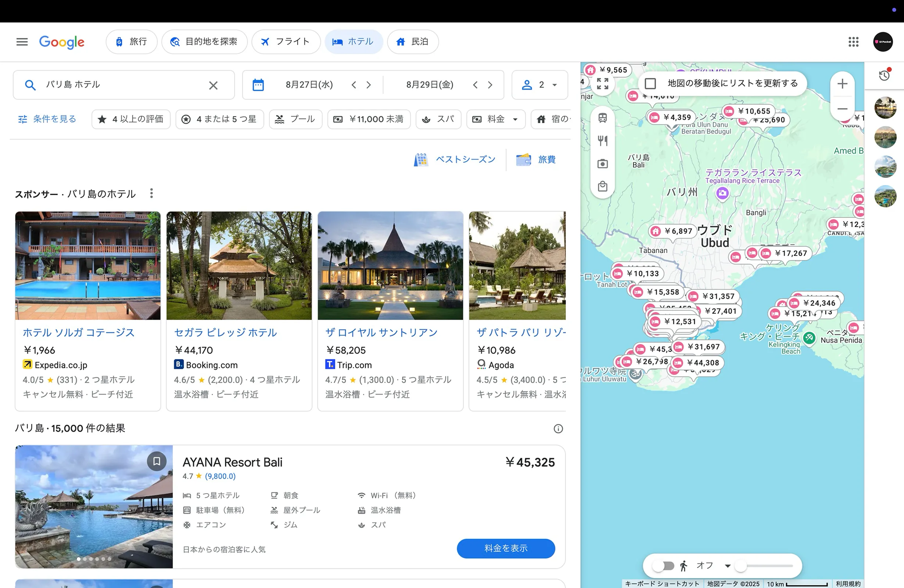Click the Google logo
Viewport: 904px width, 588px height.
click(x=62, y=42)
